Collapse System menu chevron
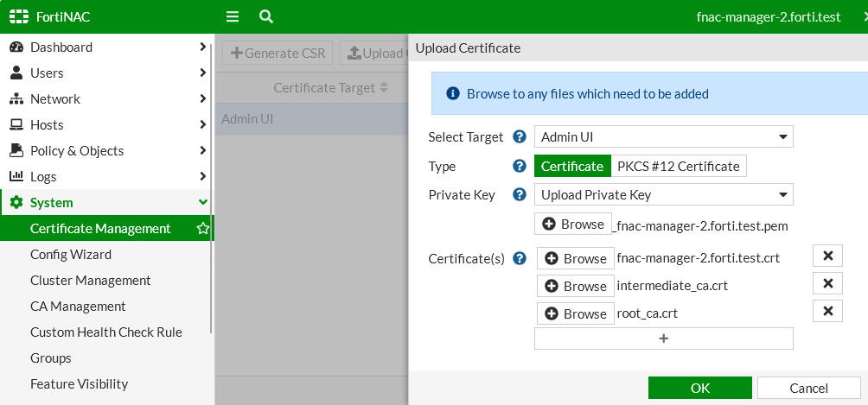 click(x=202, y=202)
